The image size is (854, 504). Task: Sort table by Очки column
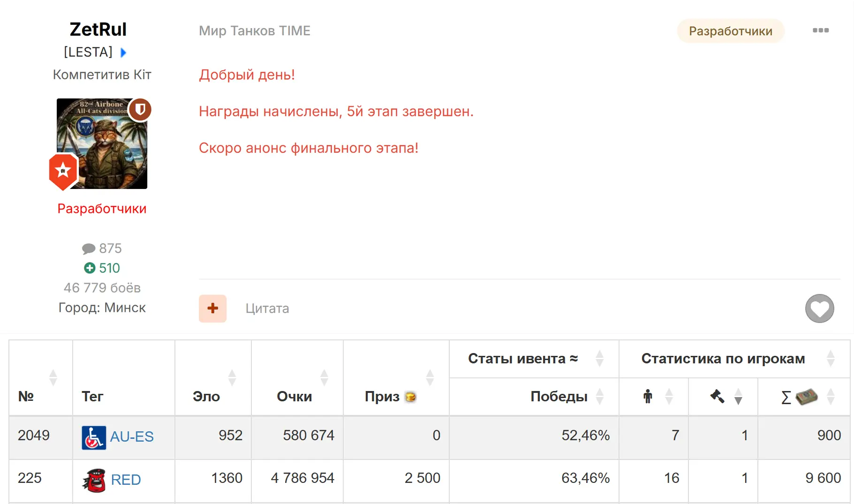coord(324,377)
